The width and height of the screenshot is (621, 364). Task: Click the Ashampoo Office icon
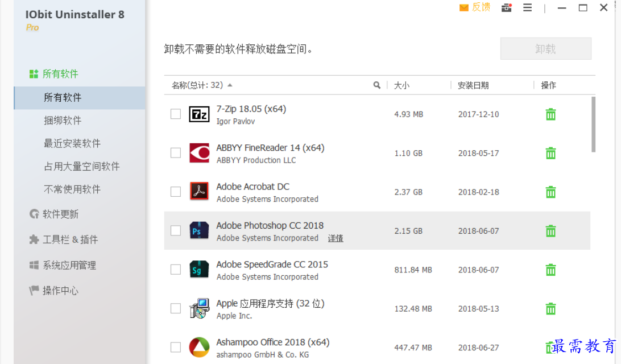tap(199, 347)
